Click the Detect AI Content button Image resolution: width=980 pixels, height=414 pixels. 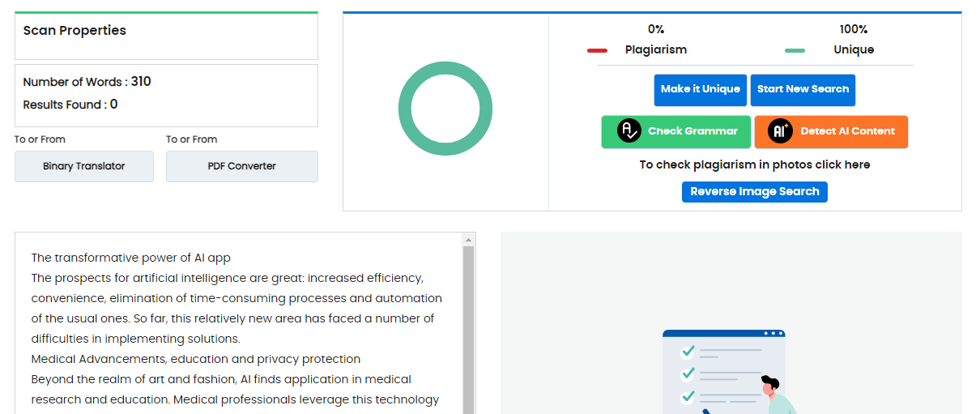click(x=831, y=132)
